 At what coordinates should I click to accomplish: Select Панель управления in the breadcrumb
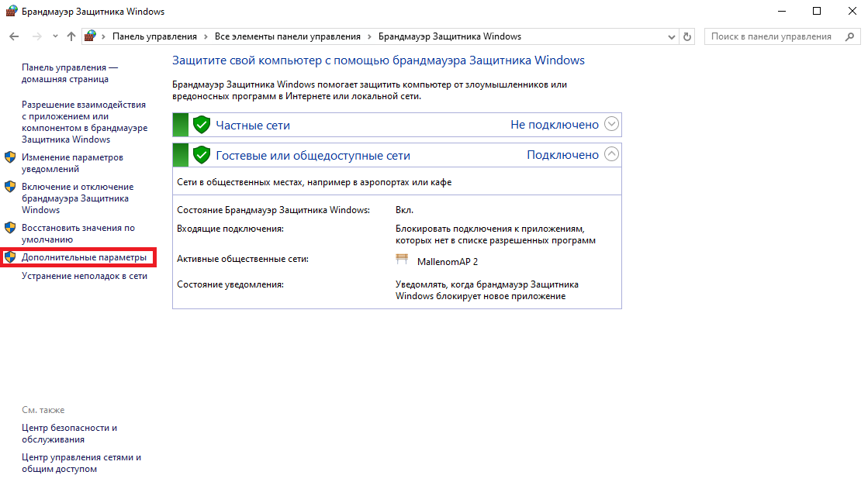[x=154, y=36]
